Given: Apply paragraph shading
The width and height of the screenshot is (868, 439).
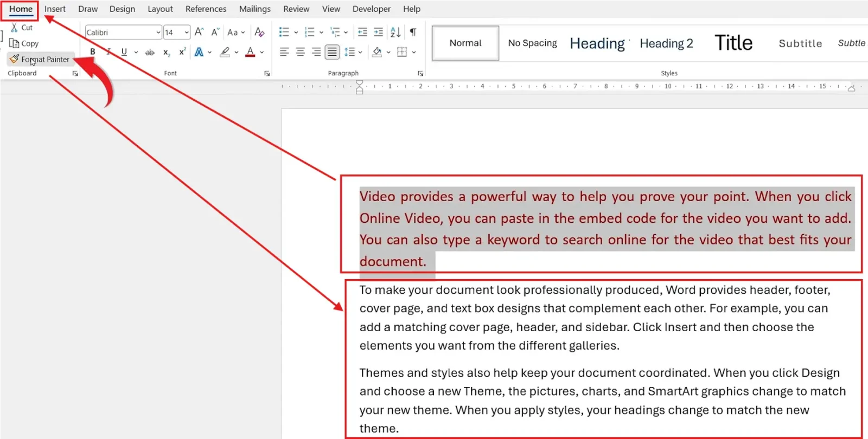Looking at the screenshot, I should pos(377,52).
